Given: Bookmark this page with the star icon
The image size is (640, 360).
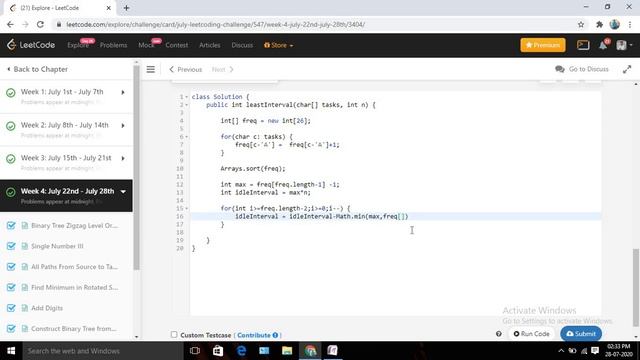Looking at the screenshot, I should coord(581,24).
